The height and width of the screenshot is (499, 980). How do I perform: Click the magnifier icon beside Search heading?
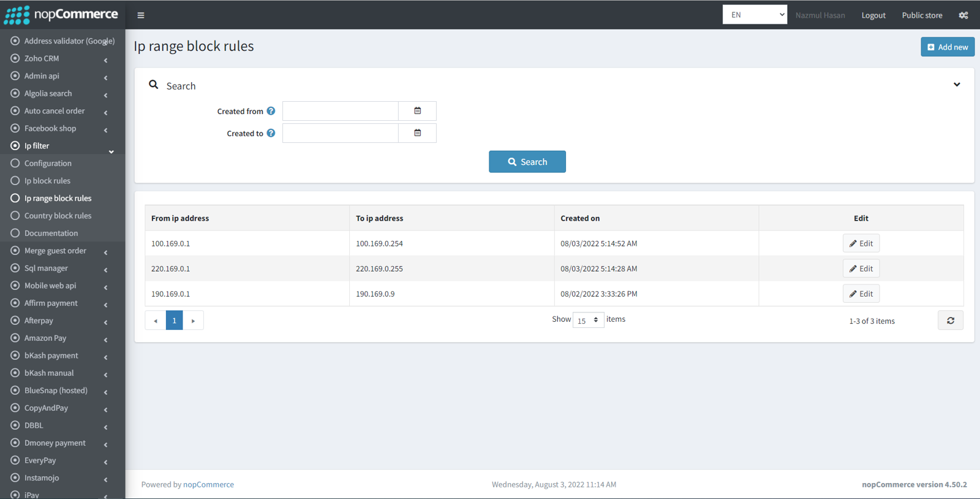click(x=154, y=85)
